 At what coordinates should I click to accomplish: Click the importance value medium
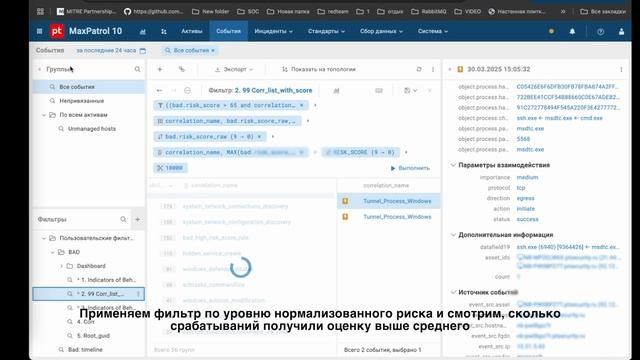click(527, 178)
